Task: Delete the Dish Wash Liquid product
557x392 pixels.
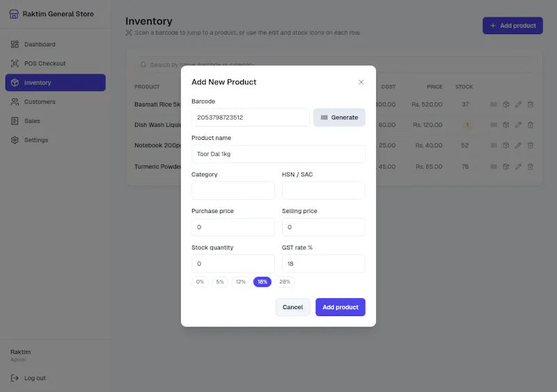Action: point(531,125)
